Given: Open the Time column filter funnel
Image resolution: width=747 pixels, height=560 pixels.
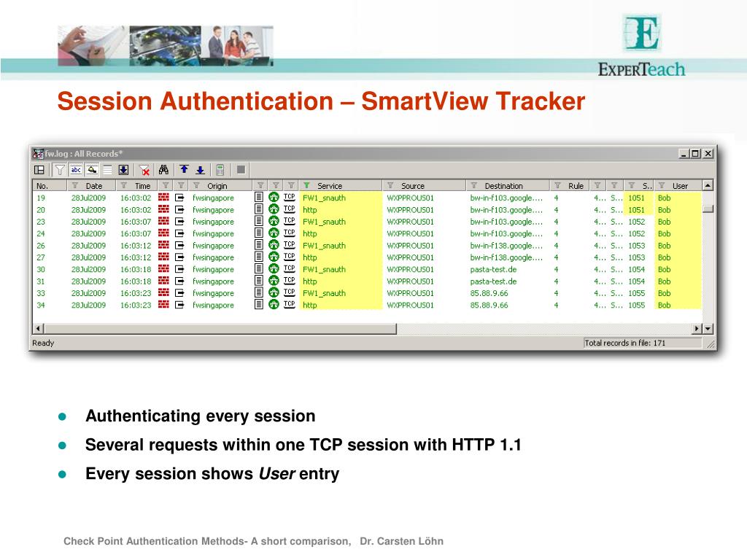Looking at the screenshot, I should click(124, 185).
